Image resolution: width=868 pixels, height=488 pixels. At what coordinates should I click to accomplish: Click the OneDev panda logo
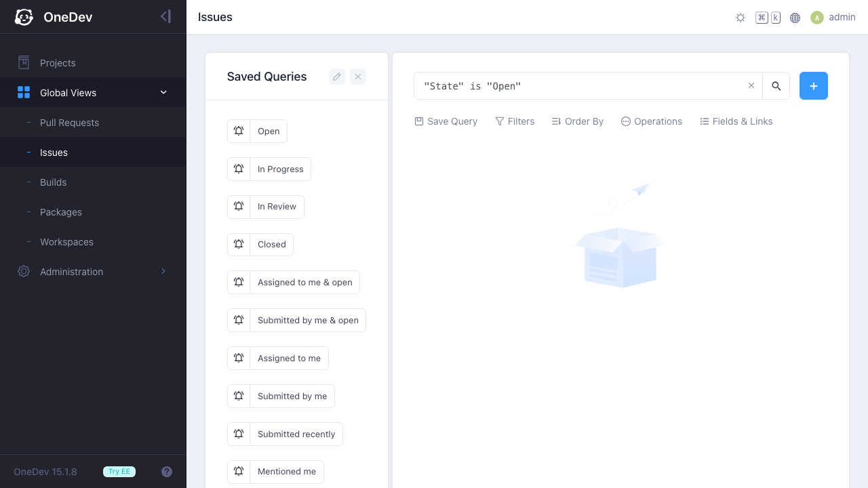point(24,17)
